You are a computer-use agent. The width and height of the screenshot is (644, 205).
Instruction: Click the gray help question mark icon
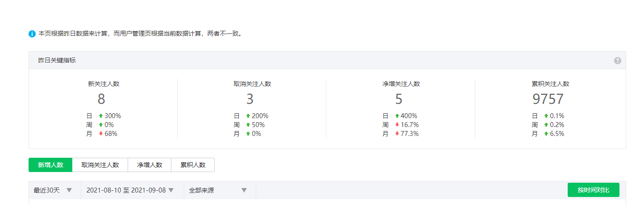pos(617,61)
